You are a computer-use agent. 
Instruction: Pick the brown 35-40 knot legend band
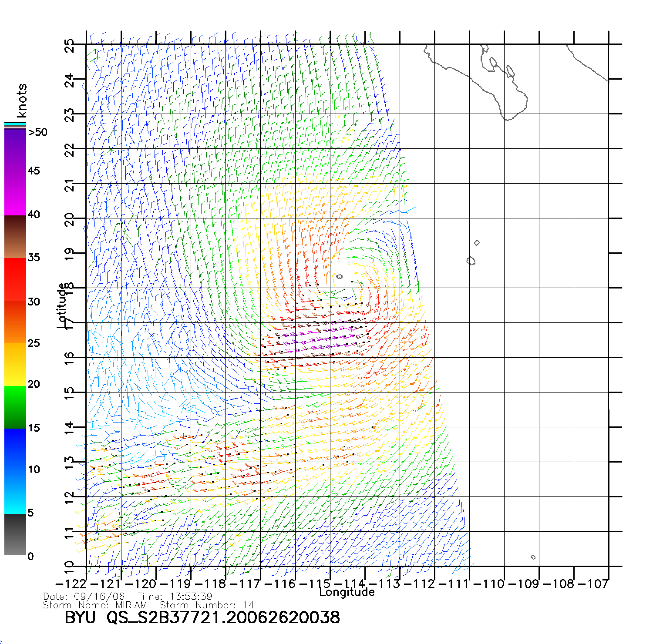click(x=15, y=237)
